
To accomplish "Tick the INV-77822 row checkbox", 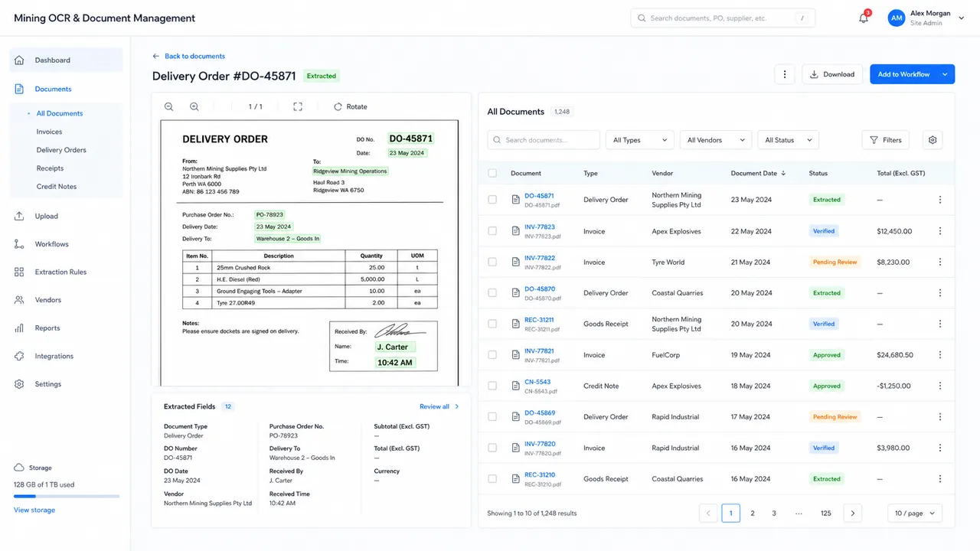I will 492,262.
